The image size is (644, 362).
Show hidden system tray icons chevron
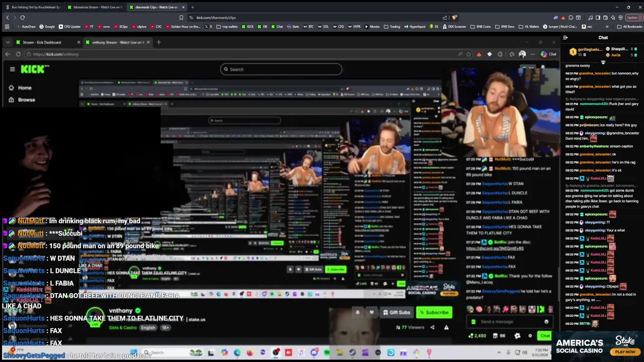pos(499,352)
